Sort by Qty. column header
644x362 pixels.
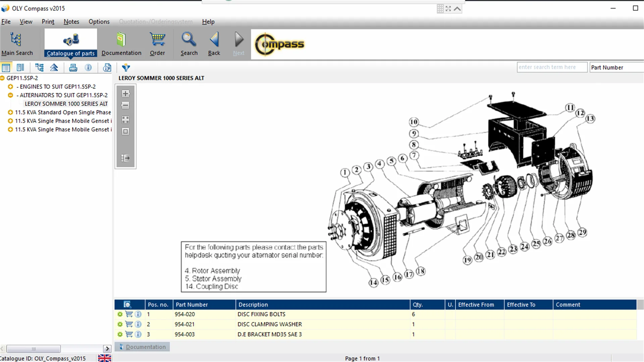[x=427, y=305]
